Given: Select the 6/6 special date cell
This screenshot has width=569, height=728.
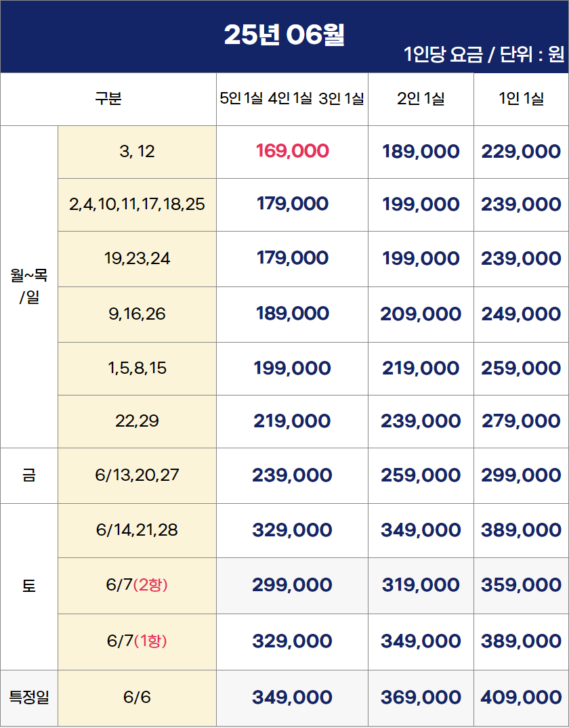Looking at the screenshot, I should coord(137,698).
